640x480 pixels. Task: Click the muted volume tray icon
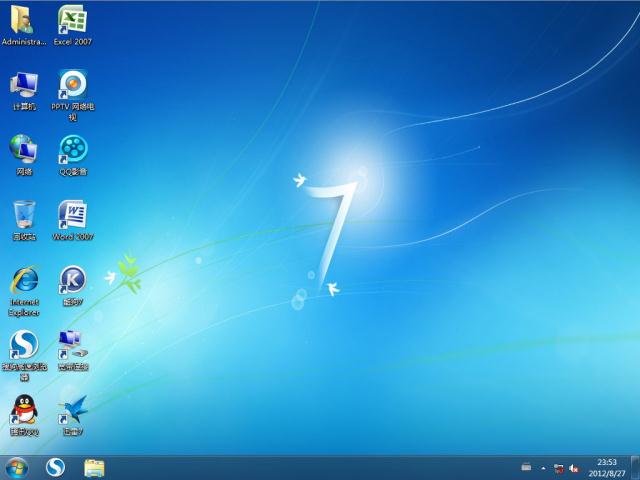(x=574, y=468)
